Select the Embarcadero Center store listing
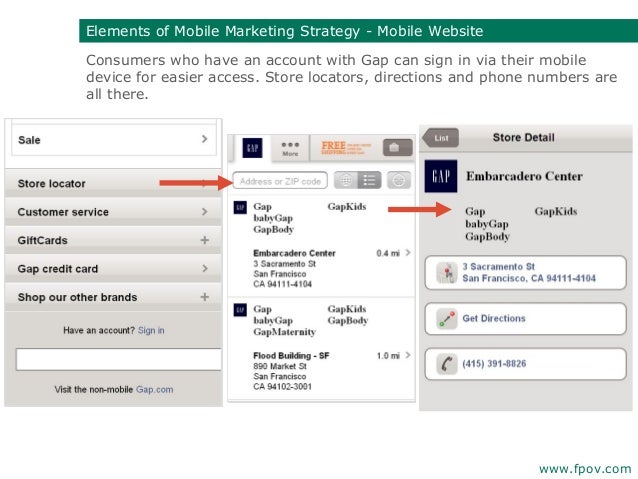This screenshot has width=638, height=479. pos(321,245)
